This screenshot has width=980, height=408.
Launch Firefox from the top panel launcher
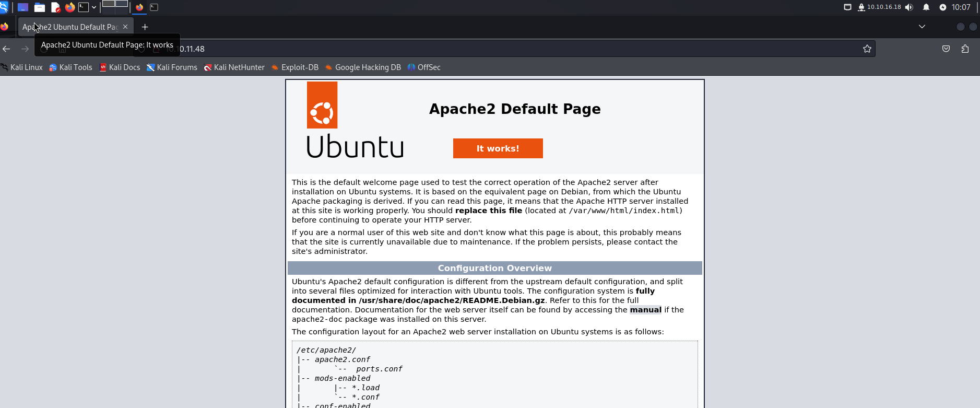(x=70, y=7)
